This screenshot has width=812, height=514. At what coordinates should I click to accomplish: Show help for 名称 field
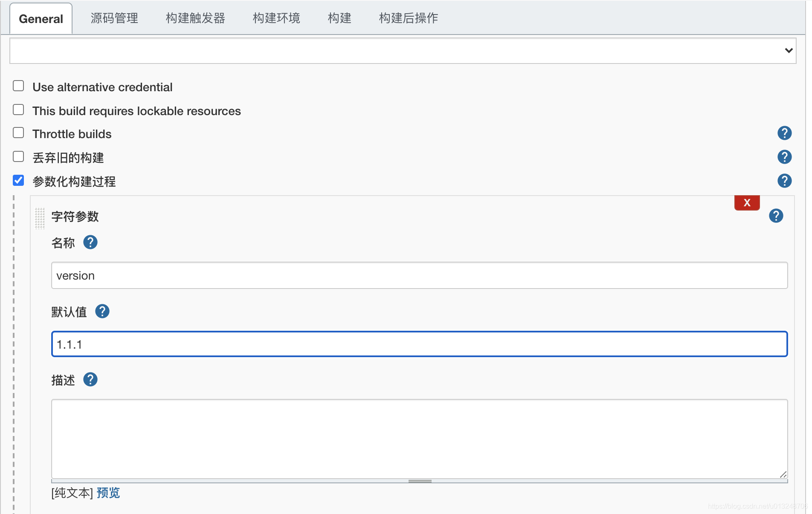tap(90, 243)
